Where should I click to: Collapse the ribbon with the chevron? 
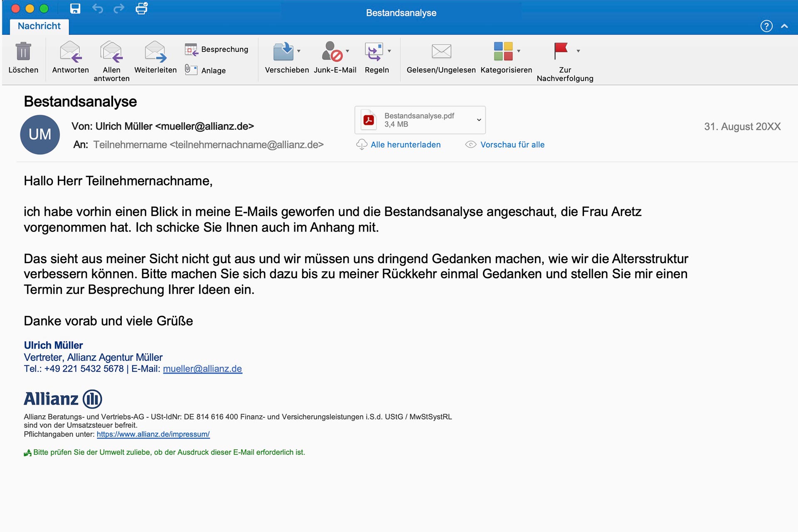pos(784,26)
